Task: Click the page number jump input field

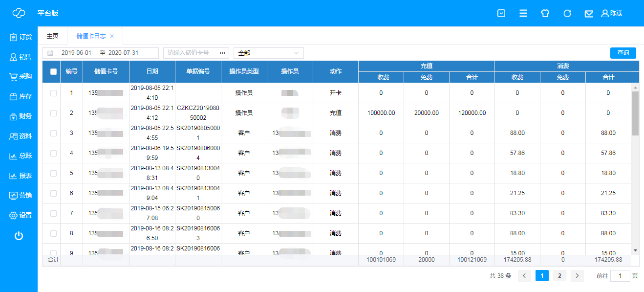Action: coord(621,276)
